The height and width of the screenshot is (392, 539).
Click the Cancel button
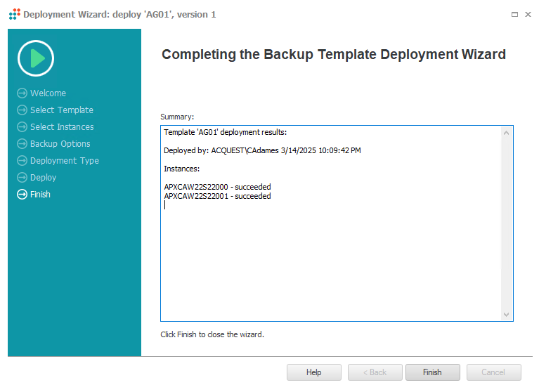(493, 372)
